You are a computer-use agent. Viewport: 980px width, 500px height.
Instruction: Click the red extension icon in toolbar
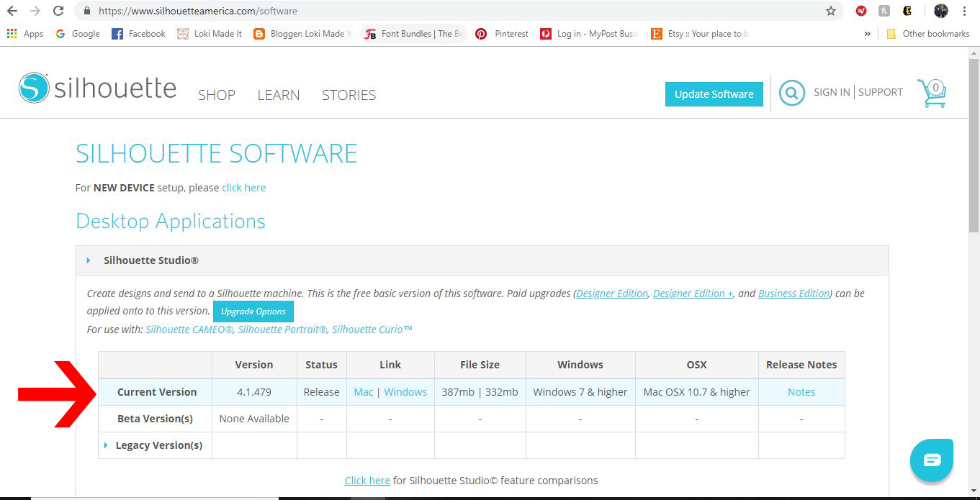point(861,11)
